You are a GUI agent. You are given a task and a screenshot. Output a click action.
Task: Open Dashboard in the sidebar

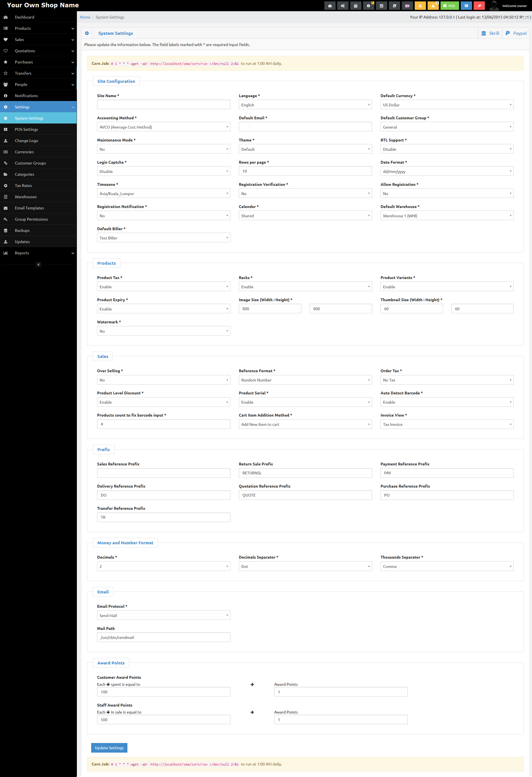[38, 17]
